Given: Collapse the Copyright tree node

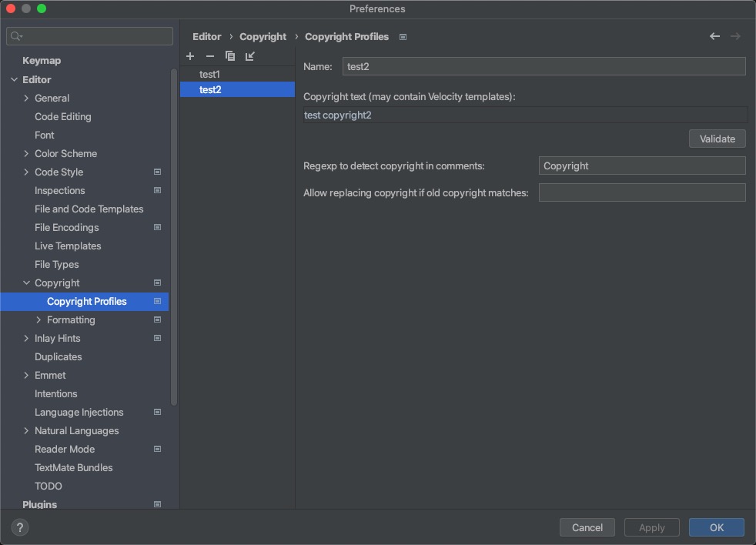Looking at the screenshot, I should (x=26, y=283).
